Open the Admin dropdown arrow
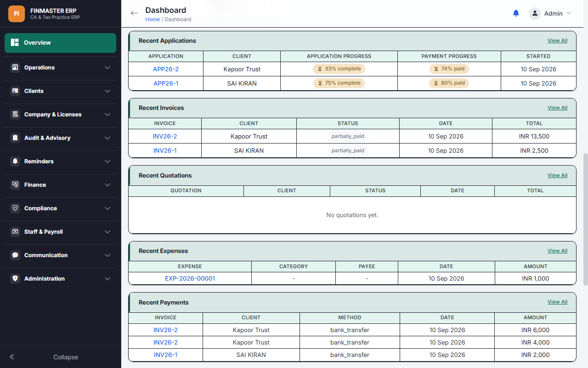588x368 pixels. point(569,13)
